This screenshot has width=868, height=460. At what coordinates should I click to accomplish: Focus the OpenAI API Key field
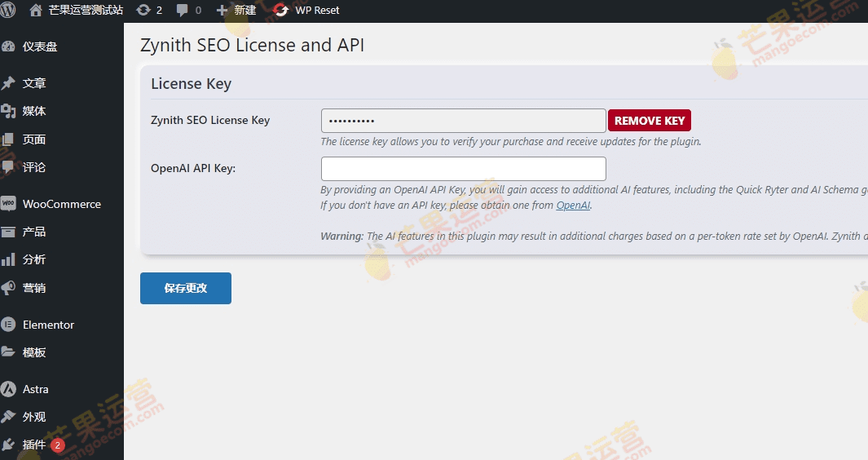(x=463, y=169)
